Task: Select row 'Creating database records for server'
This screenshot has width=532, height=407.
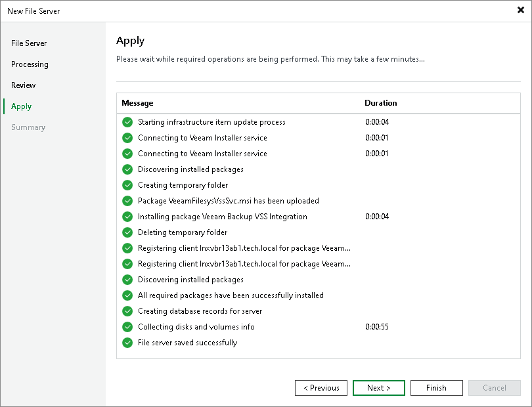Action: tap(319, 311)
